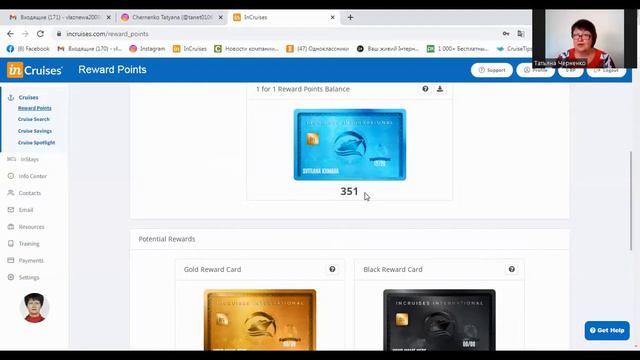Click the Payments card icon
The image size is (640, 360).
click(x=11, y=260)
